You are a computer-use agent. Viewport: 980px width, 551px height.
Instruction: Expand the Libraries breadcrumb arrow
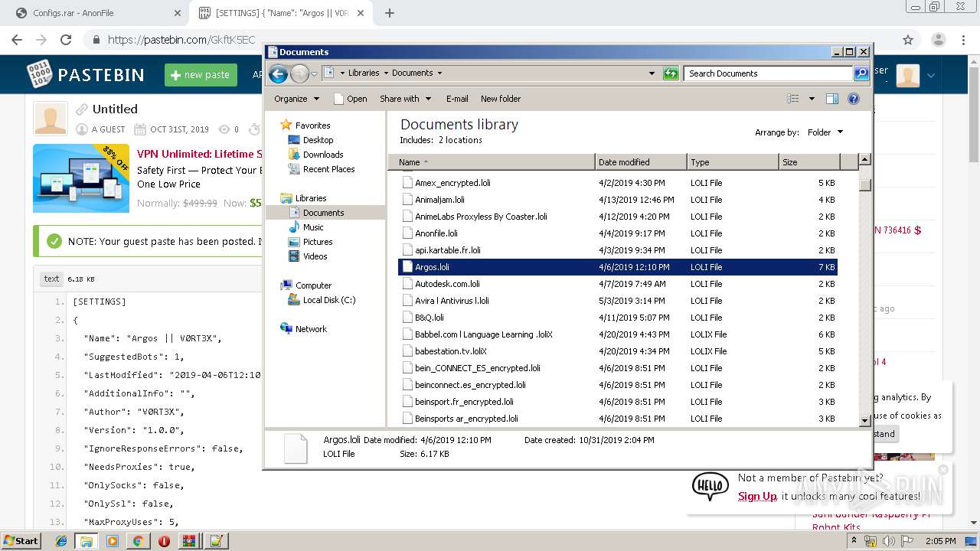coord(386,73)
